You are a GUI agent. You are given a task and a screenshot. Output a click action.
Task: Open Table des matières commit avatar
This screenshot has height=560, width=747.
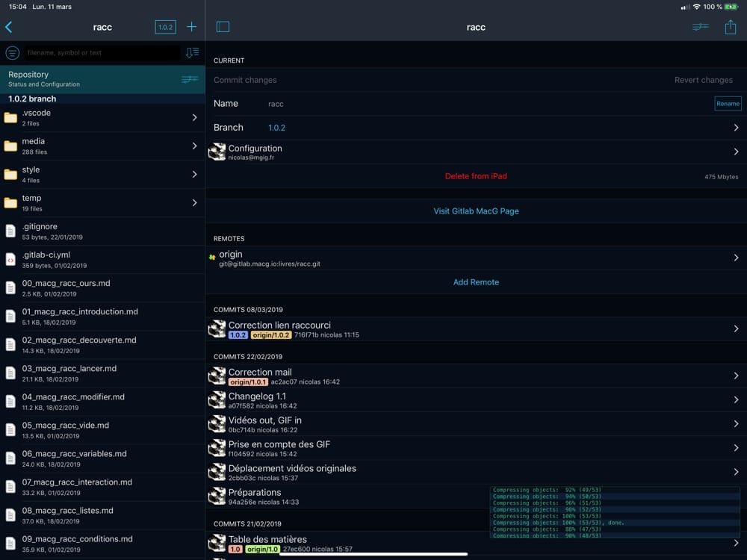point(217,543)
